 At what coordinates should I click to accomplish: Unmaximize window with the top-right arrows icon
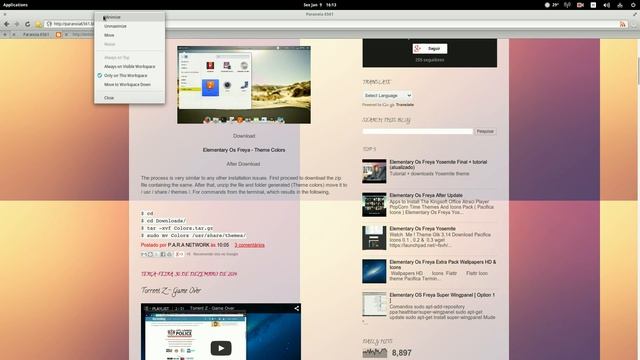(635, 14)
